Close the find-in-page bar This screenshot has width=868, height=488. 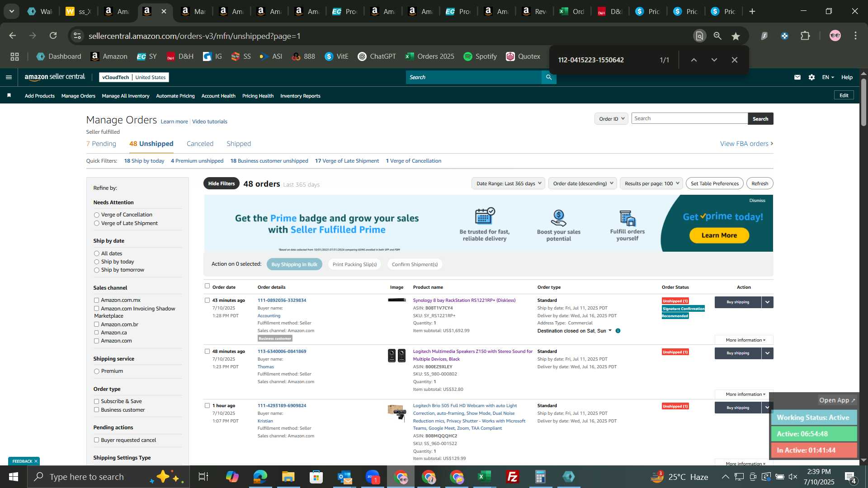point(735,60)
